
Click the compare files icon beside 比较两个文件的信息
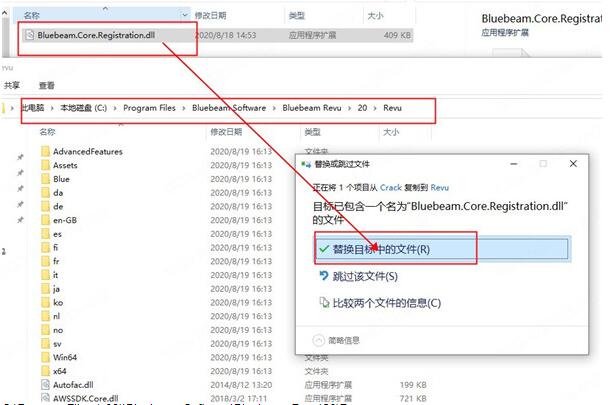pos(323,302)
